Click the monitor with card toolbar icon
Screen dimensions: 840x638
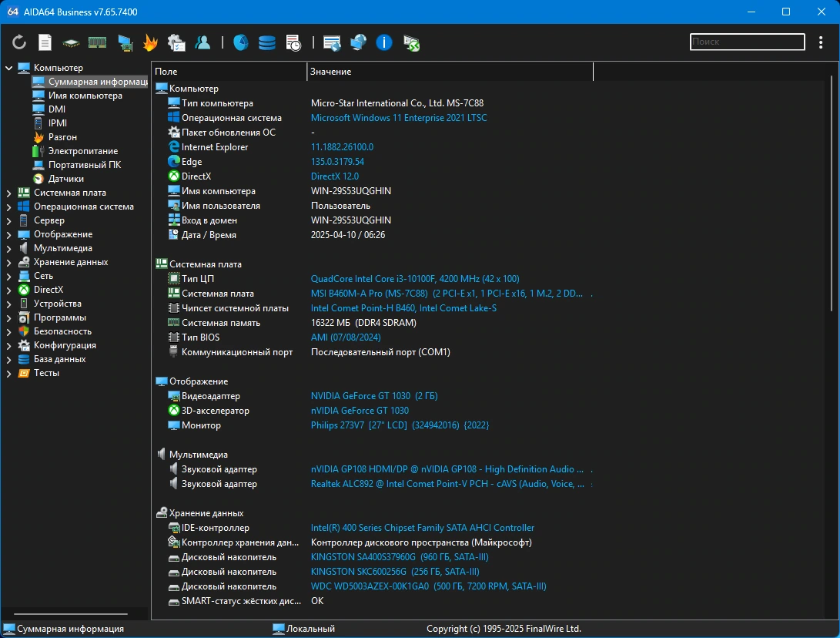click(125, 43)
